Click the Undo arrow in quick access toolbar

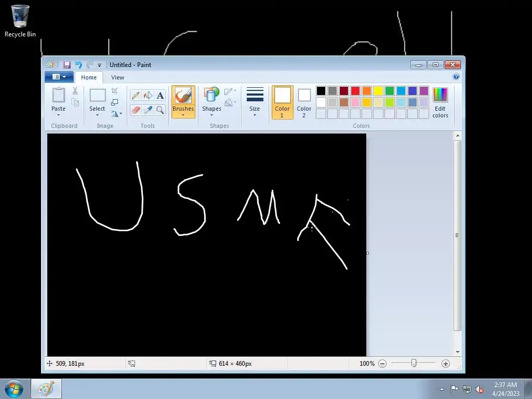pyautogui.click(x=78, y=65)
